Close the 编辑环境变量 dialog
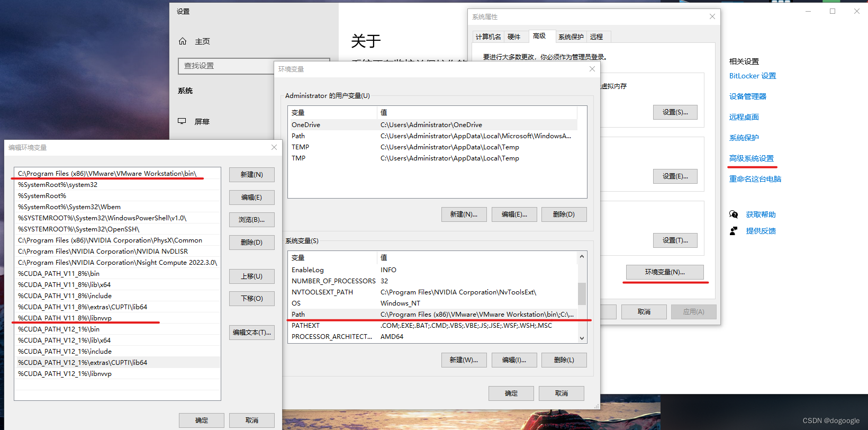This screenshot has height=430, width=868. [274, 147]
